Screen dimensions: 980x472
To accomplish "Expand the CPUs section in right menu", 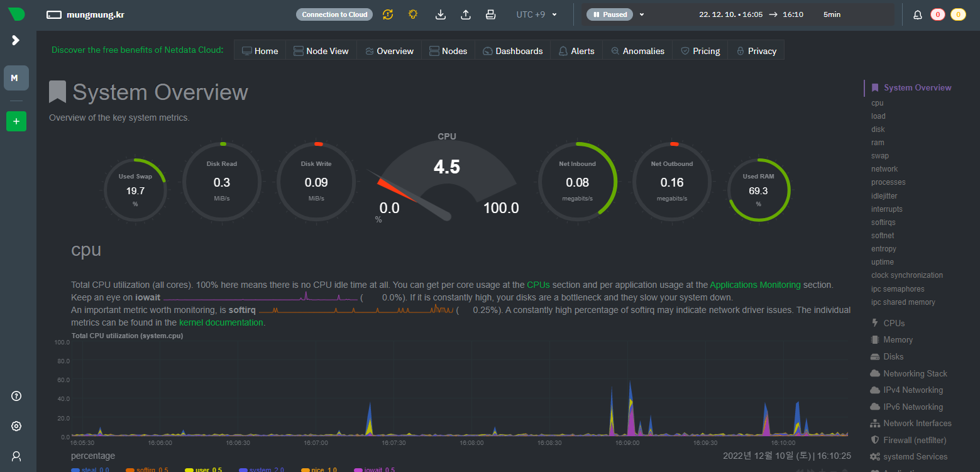I will pos(894,323).
